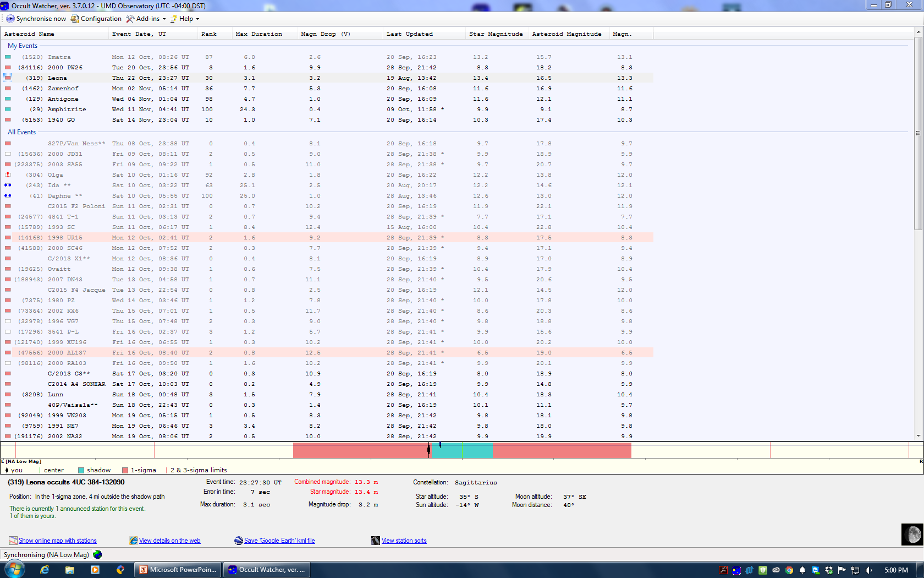
Task: Collapse the My Events group header
Action: tap(23, 46)
